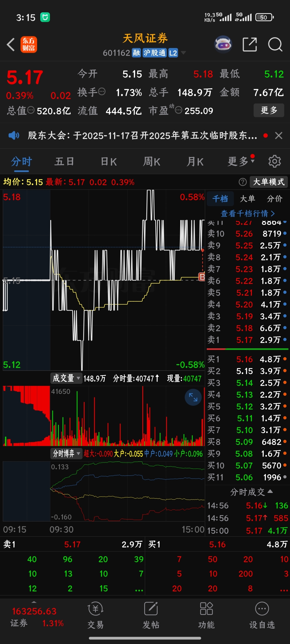Dismiss the shareholder meeting notice
Image resolution: width=290 pixels, height=644 pixels.
pos(279,136)
